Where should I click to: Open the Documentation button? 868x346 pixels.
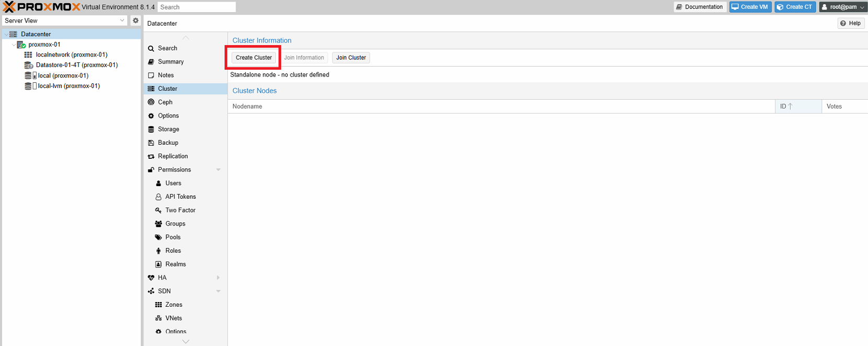coord(700,7)
